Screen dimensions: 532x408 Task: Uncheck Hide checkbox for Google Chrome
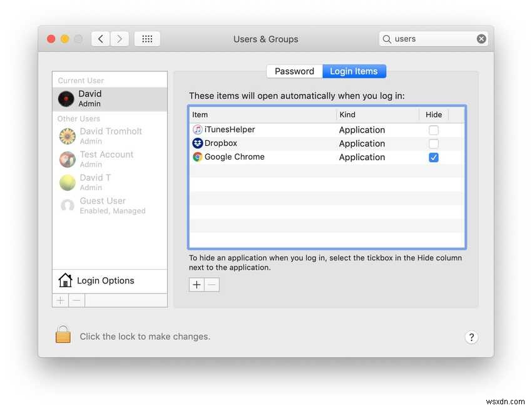click(433, 157)
